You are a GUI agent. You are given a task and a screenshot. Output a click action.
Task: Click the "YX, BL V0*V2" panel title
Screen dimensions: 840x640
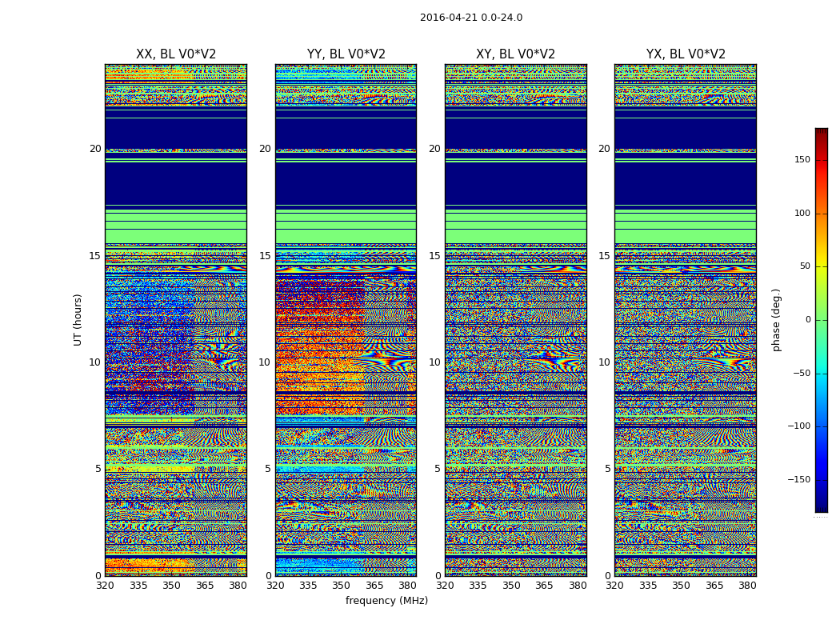[686, 54]
